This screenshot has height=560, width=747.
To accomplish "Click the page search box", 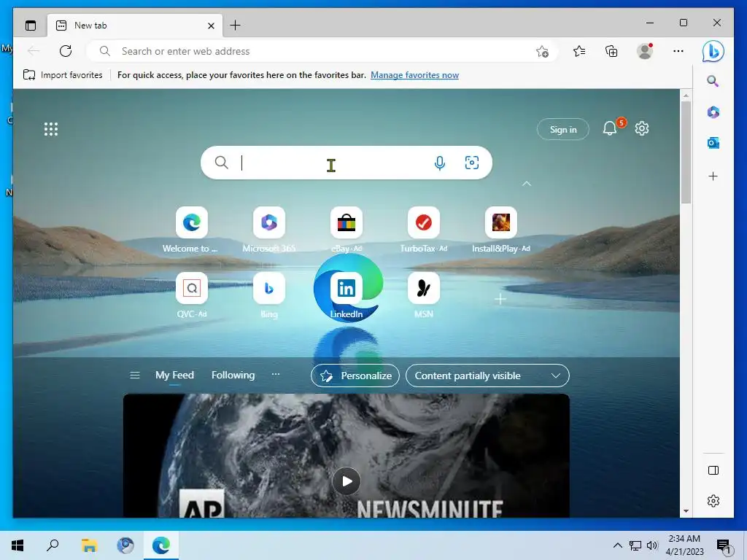I will 347,163.
